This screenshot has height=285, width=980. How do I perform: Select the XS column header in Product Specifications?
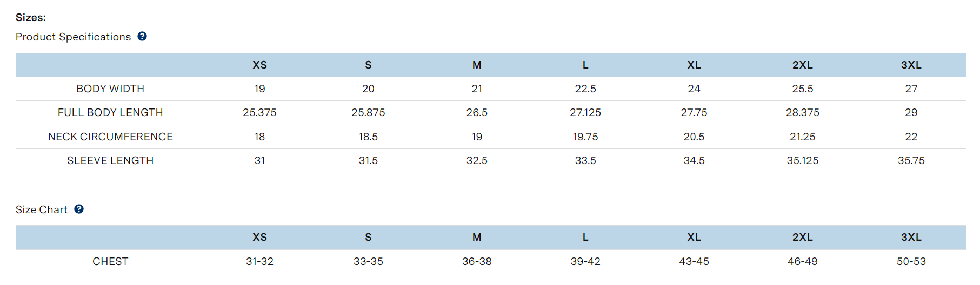pos(259,65)
